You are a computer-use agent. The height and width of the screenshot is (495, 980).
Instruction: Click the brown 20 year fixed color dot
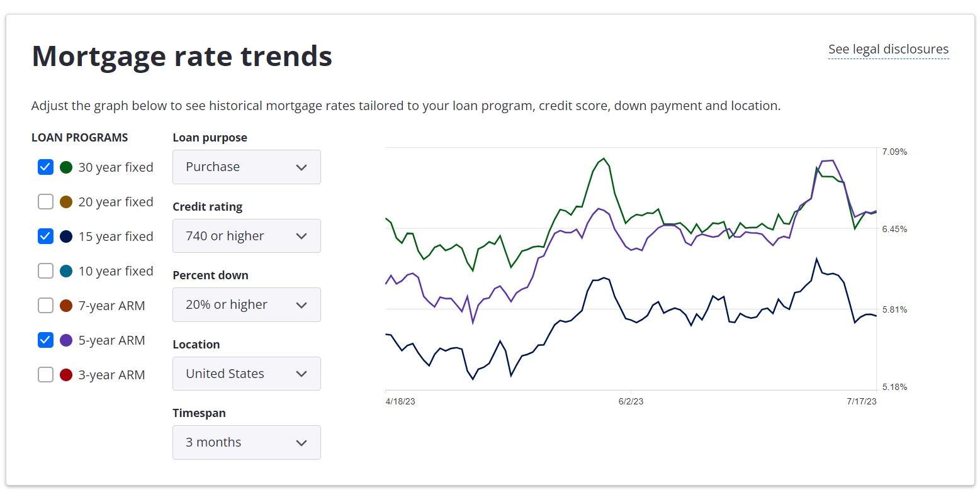tap(66, 202)
